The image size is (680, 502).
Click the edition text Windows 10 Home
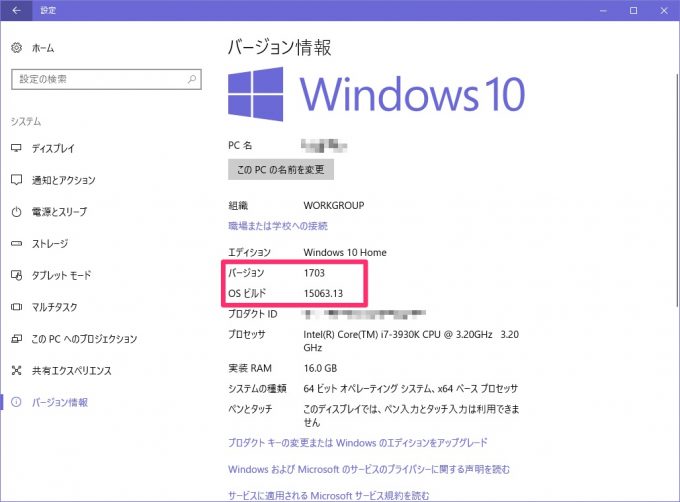click(345, 252)
